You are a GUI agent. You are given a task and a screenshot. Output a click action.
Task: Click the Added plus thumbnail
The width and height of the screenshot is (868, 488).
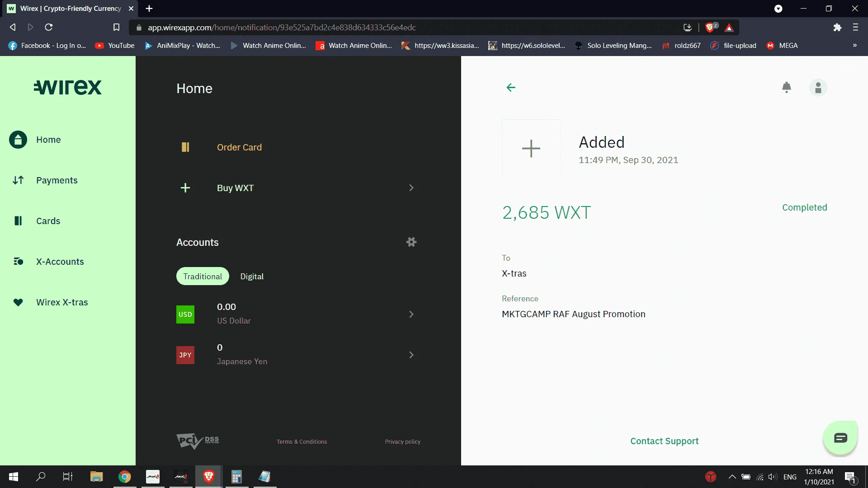(531, 149)
